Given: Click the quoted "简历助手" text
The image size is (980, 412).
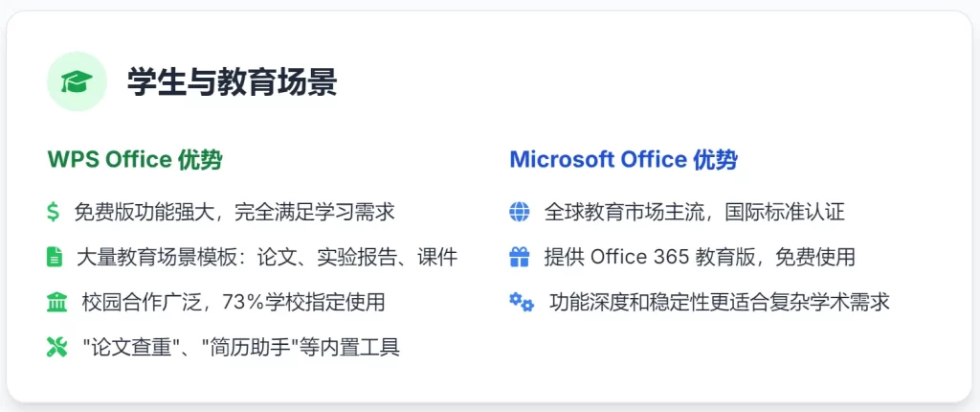Looking at the screenshot, I should (239, 347).
